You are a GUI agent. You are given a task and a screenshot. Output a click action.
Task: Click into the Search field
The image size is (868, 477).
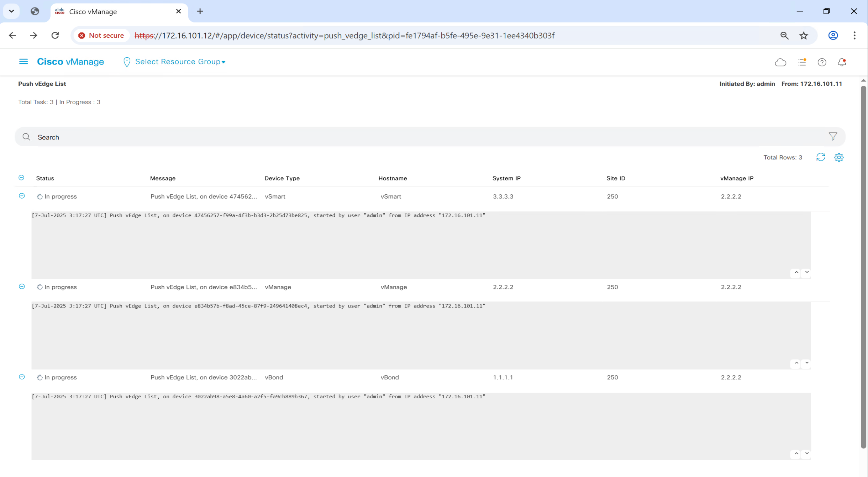pos(427,137)
